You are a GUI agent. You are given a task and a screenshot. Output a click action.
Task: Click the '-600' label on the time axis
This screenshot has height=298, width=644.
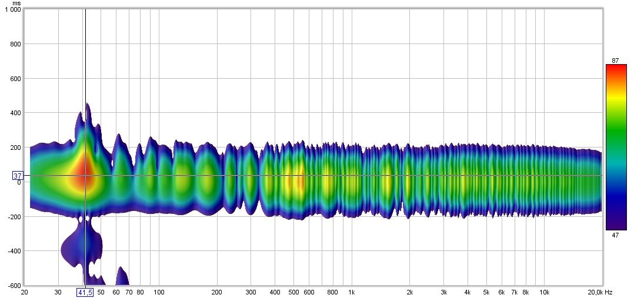14,285
